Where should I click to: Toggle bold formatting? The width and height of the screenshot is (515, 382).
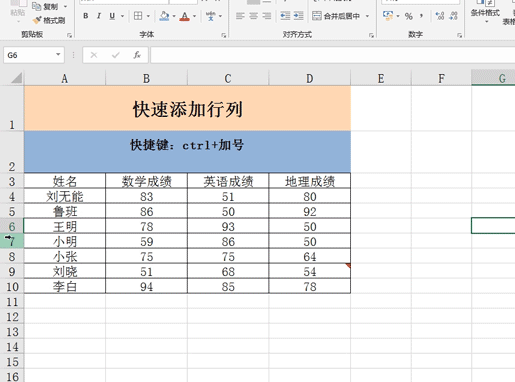pyautogui.click(x=86, y=16)
